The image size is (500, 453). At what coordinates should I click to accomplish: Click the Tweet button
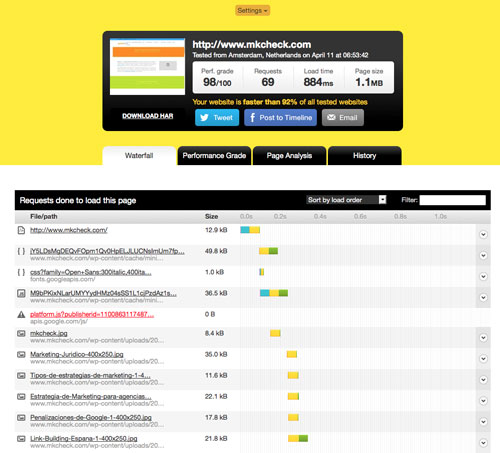tap(217, 117)
